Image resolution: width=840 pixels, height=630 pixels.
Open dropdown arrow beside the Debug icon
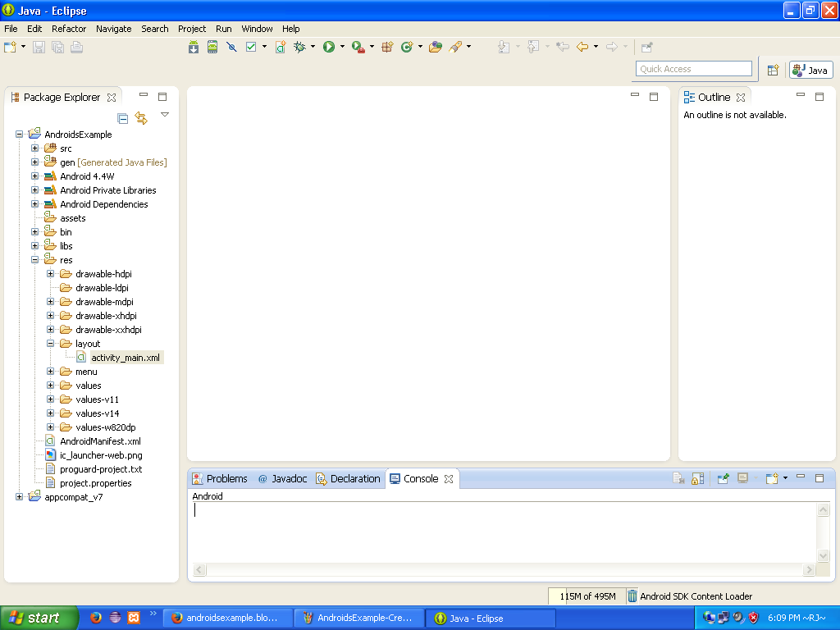click(x=313, y=47)
